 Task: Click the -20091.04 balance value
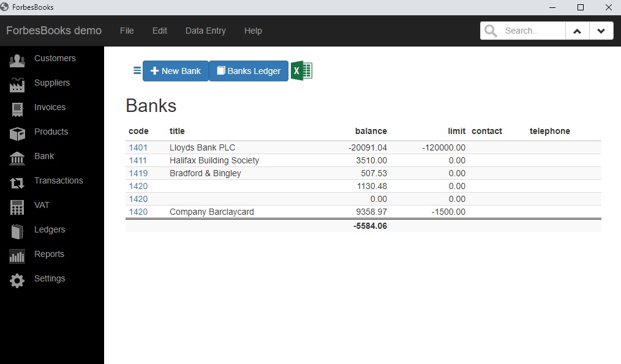[x=367, y=147]
